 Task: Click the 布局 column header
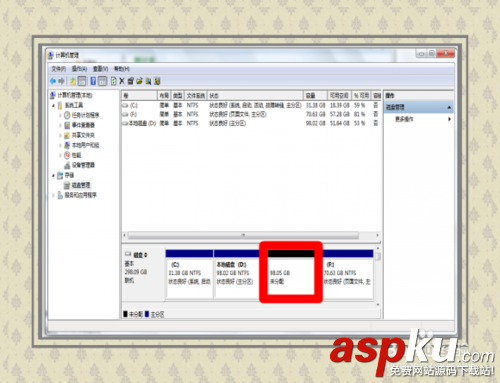coord(164,96)
